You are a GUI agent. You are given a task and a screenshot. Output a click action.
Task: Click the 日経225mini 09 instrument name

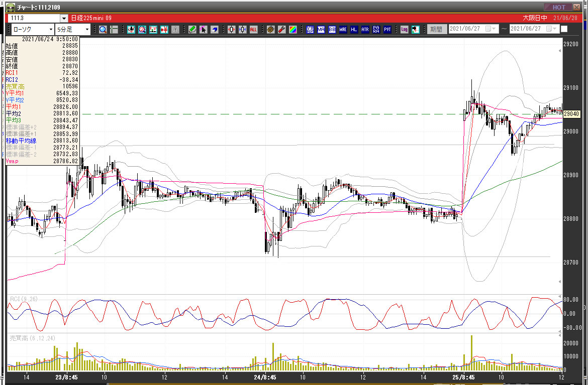click(91, 18)
